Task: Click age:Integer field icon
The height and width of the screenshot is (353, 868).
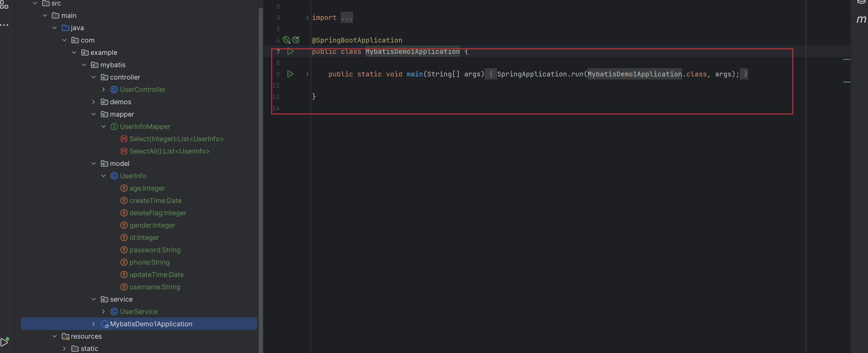Action: pyautogui.click(x=124, y=188)
